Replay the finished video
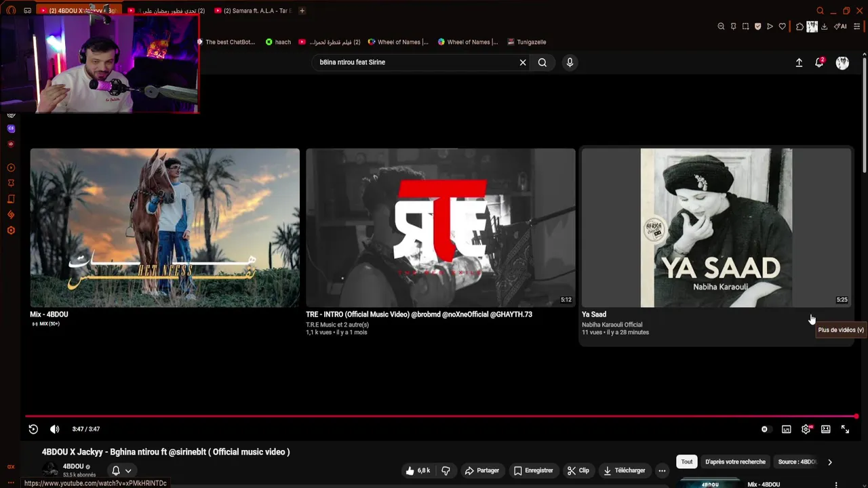 coord(33,429)
